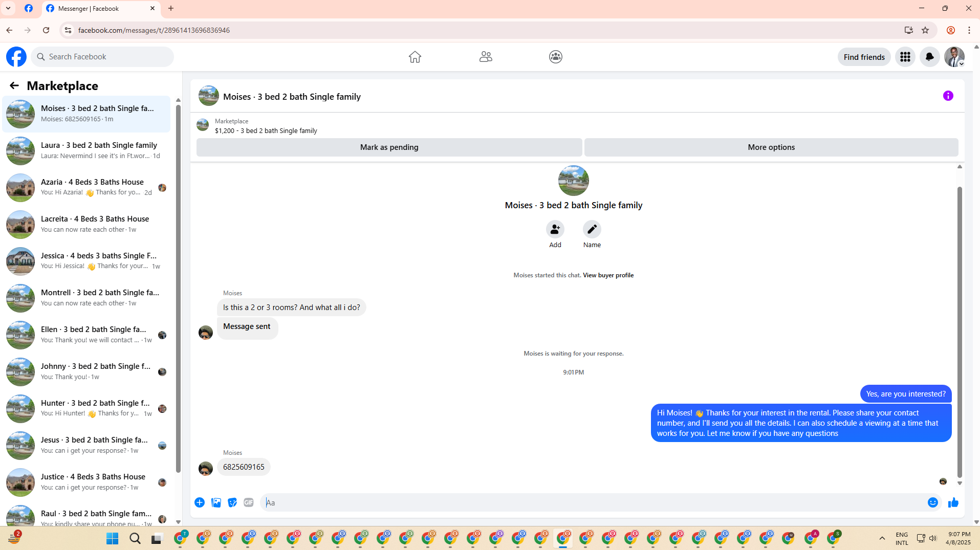Click the Add people icon

555,229
